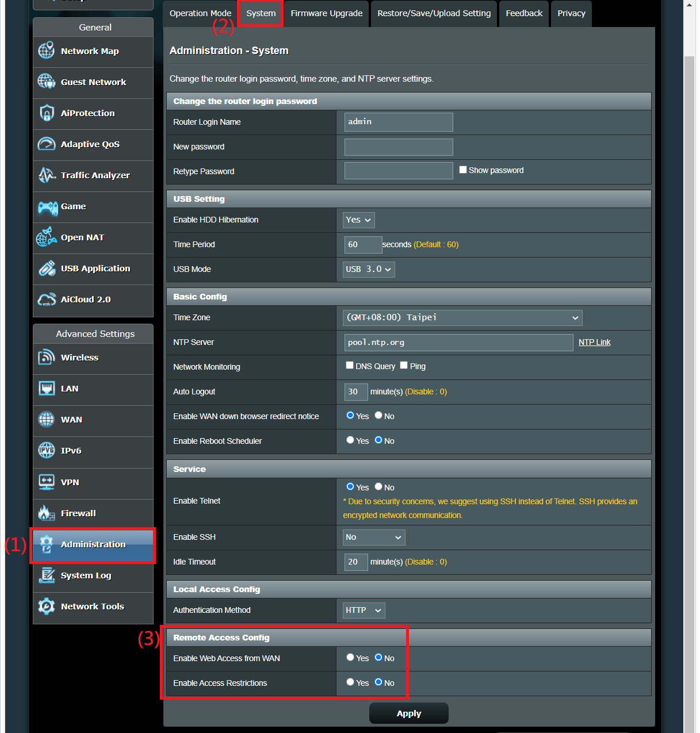The width and height of the screenshot is (700, 733).
Task: Enable the DNS Query checkbox
Action: (350, 365)
